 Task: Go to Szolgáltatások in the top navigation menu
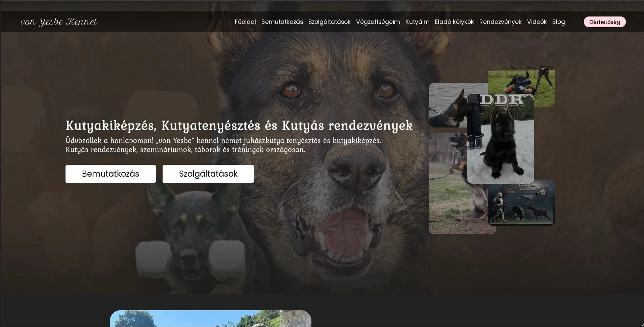(x=329, y=22)
